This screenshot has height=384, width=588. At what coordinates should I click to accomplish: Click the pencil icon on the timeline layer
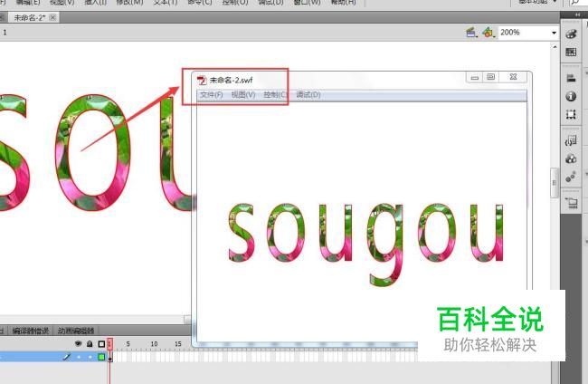point(67,357)
